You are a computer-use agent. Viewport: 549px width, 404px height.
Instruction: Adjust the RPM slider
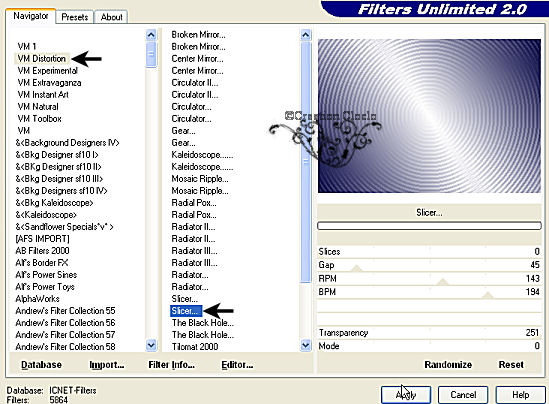[x=429, y=279]
